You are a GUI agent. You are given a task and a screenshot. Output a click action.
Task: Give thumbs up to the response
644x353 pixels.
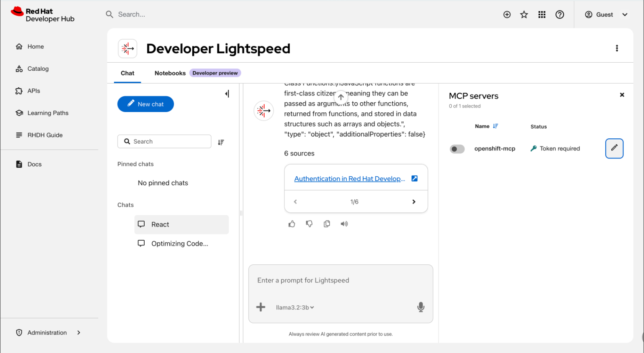click(292, 224)
